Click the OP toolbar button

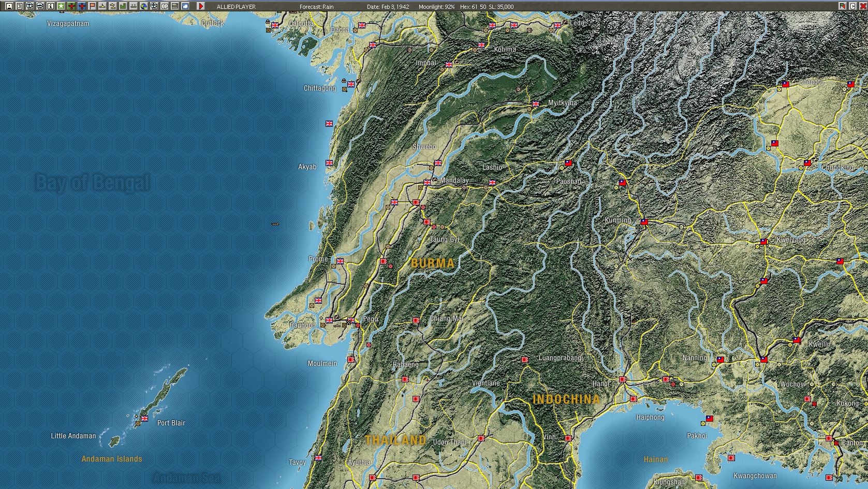(x=165, y=6)
